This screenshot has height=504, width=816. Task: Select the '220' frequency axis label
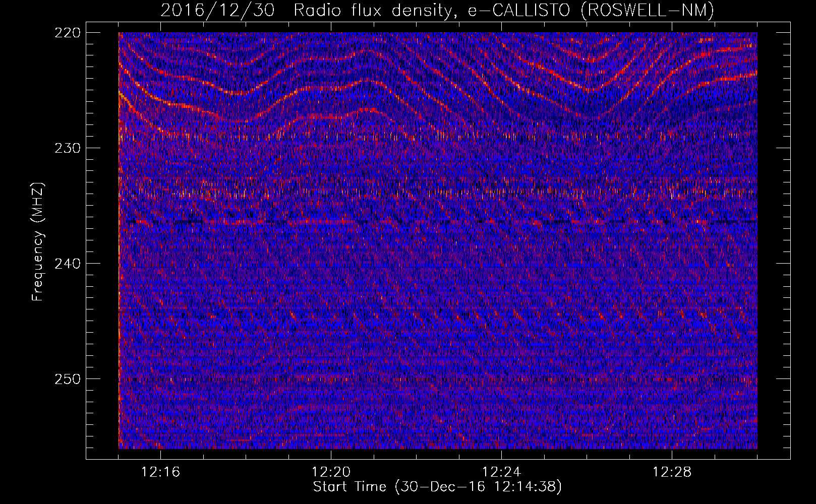coord(67,33)
